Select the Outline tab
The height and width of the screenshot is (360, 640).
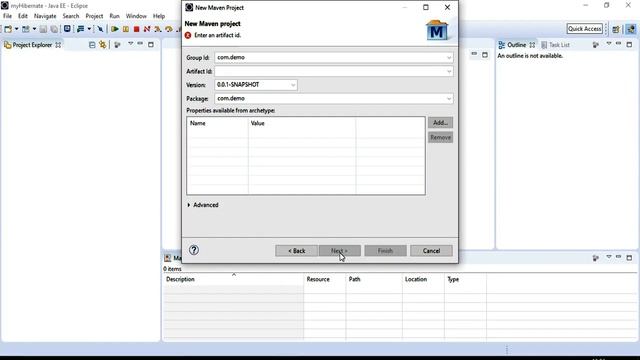pyautogui.click(x=516, y=45)
